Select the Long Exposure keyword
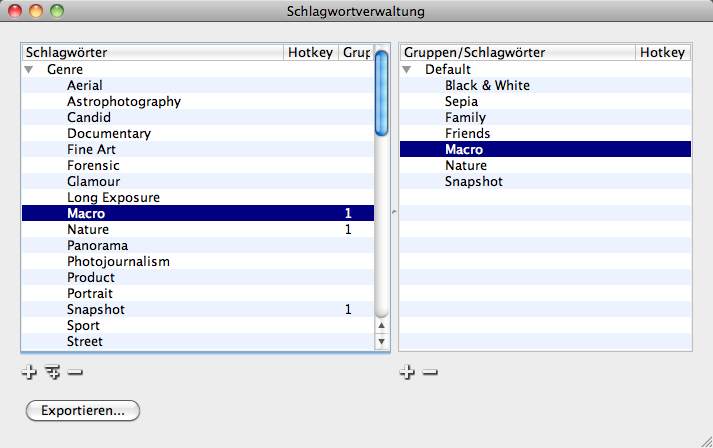Screen dimensions: 713x448 tap(113, 198)
